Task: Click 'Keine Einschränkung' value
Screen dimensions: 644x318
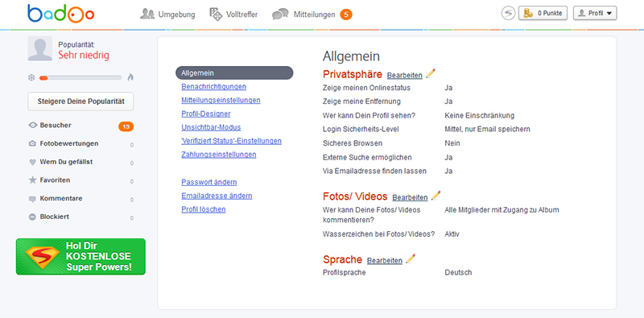Action: tap(479, 115)
